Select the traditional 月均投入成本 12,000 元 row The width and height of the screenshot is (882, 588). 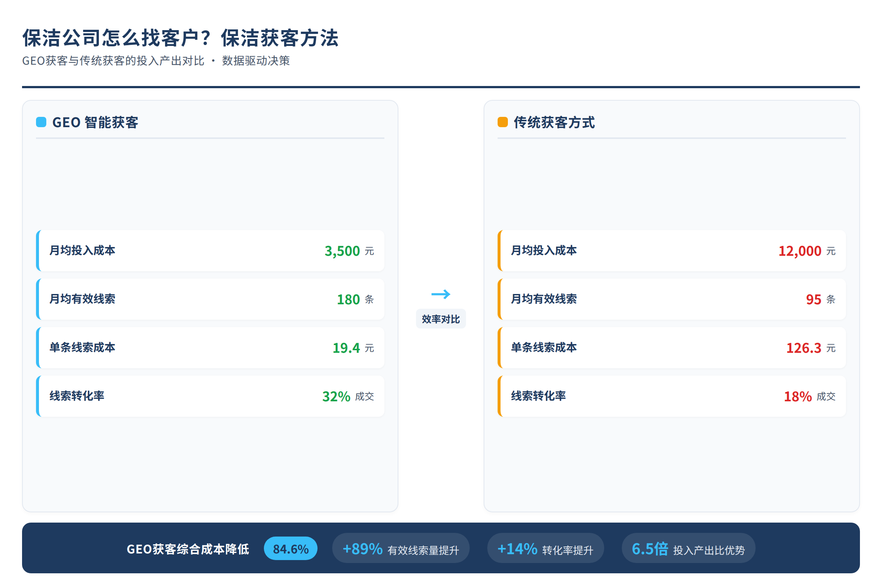(x=672, y=251)
